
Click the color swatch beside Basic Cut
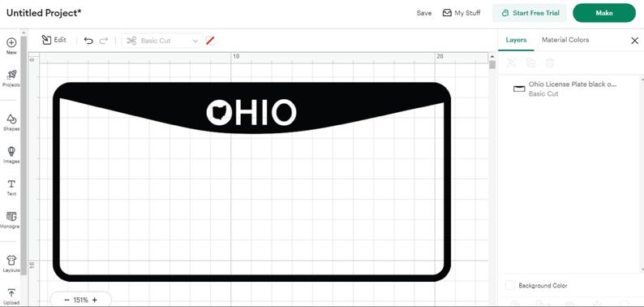(x=210, y=41)
